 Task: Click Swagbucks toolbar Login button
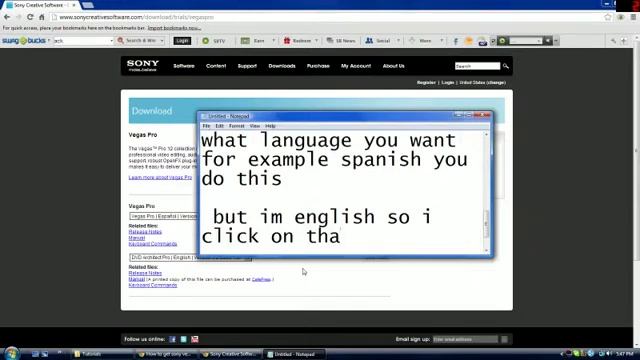pos(182,41)
